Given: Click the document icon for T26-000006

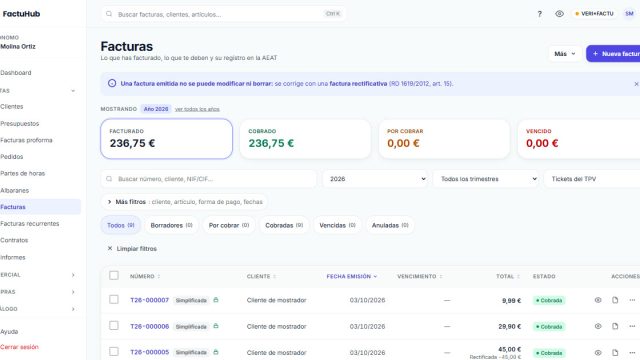Looking at the screenshot, I should click(615, 326).
